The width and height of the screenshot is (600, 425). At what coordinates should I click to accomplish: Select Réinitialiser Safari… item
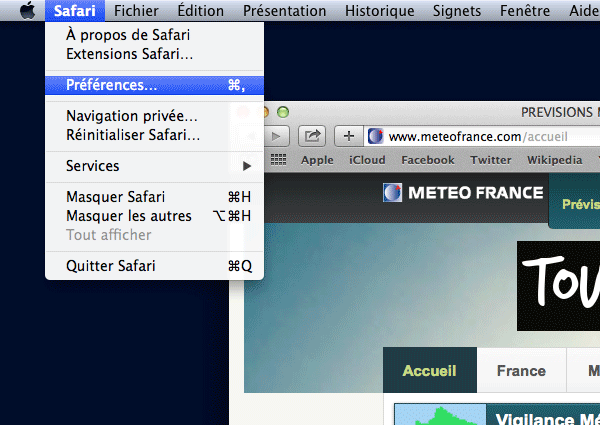(154, 135)
